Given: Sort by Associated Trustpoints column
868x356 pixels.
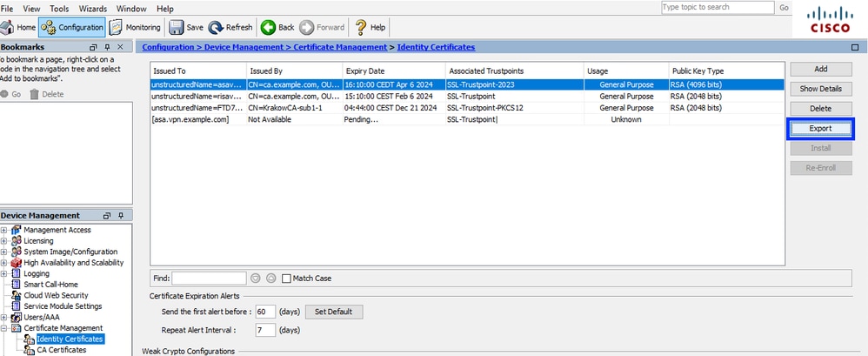Looking at the screenshot, I should (x=516, y=71).
